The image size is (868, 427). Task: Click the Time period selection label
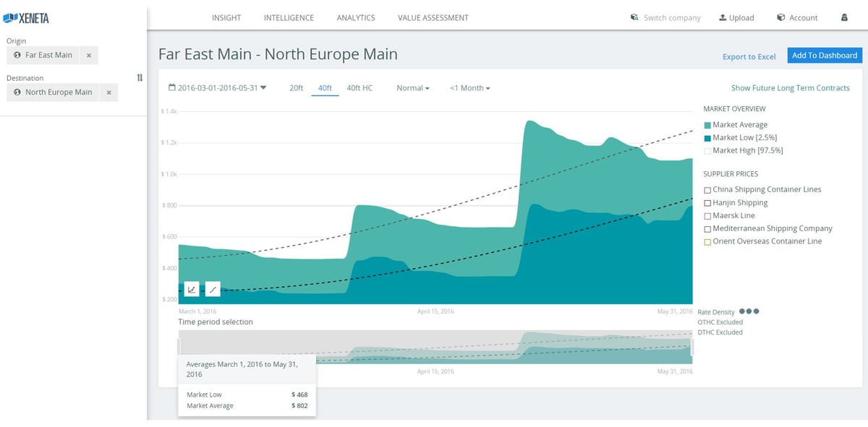(x=216, y=322)
